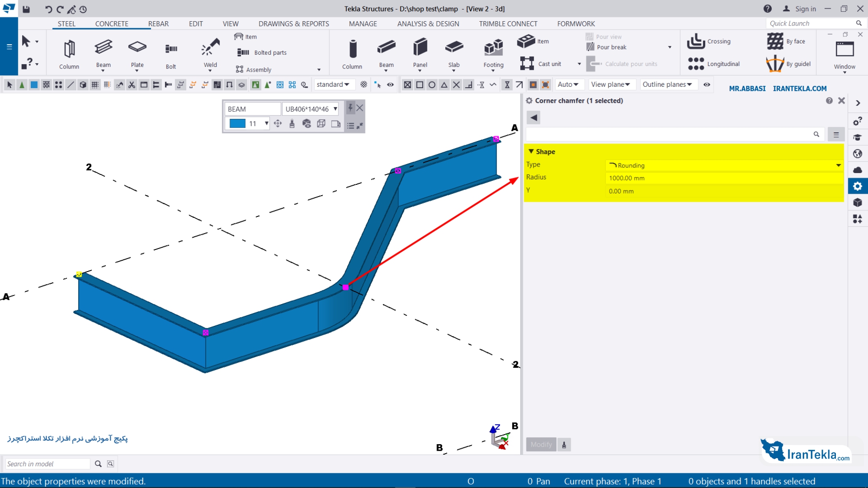Click the concrete Panel tool
Screen dimensions: 868x488
(420, 54)
